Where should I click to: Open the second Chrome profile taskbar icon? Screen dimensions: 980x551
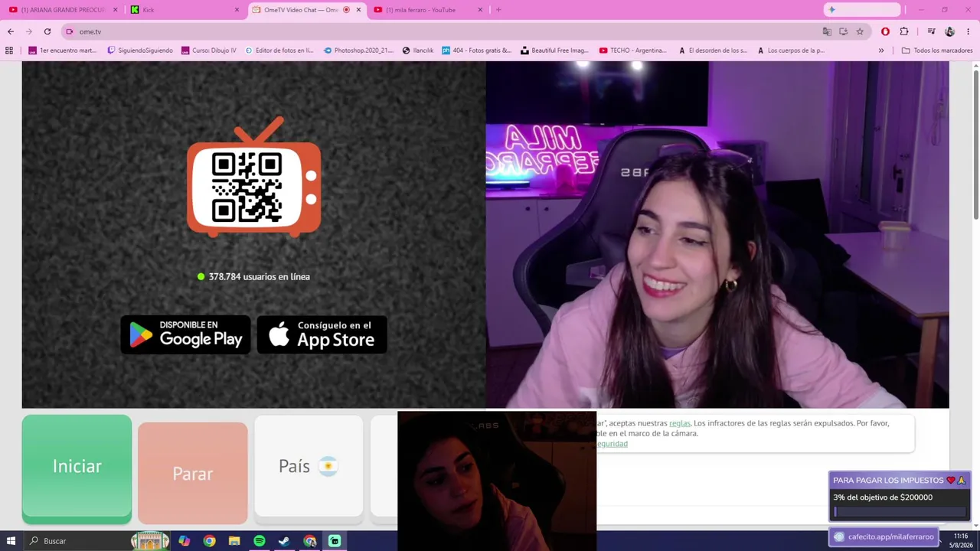click(x=309, y=541)
